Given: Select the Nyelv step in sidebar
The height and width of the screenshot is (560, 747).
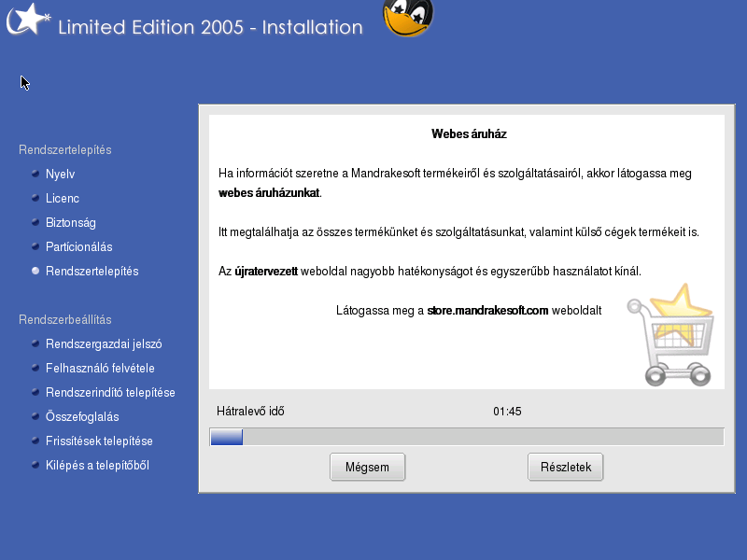Looking at the screenshot, I should [x=60, y=174].
